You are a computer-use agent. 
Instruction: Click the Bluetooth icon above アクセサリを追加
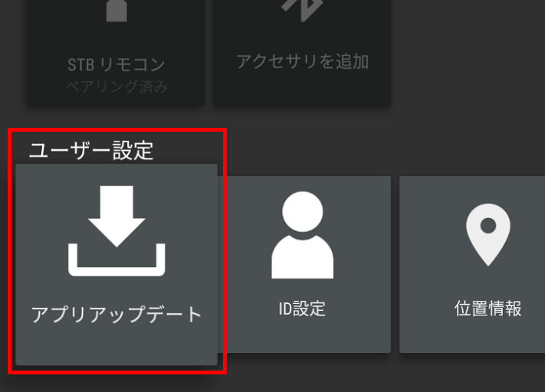point(302,10)
